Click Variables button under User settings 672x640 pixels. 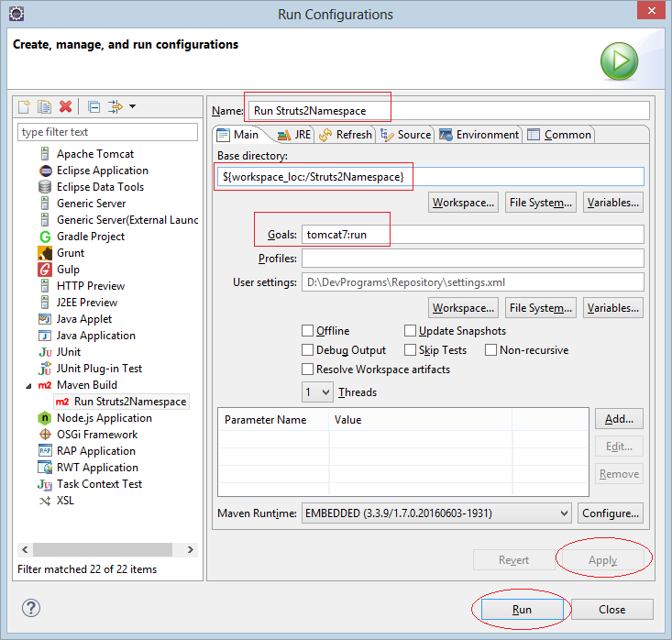click(x=613, y=308)
